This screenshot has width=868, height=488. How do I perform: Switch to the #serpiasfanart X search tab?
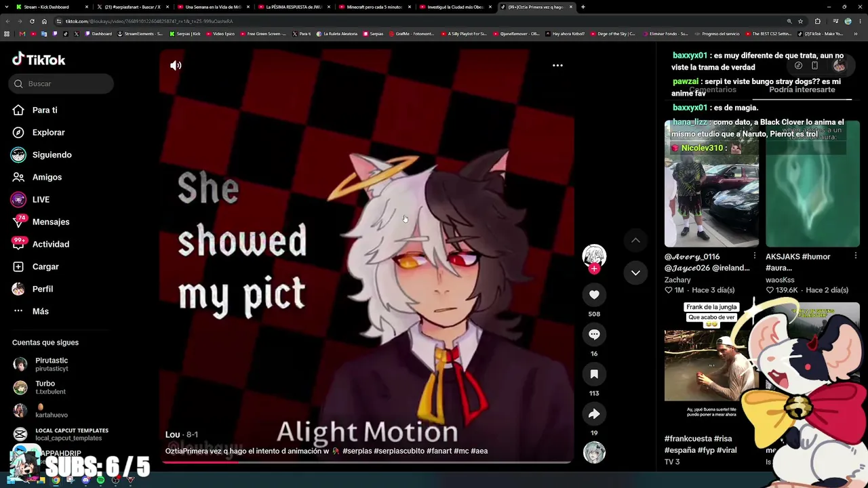[x=132, y=7]
